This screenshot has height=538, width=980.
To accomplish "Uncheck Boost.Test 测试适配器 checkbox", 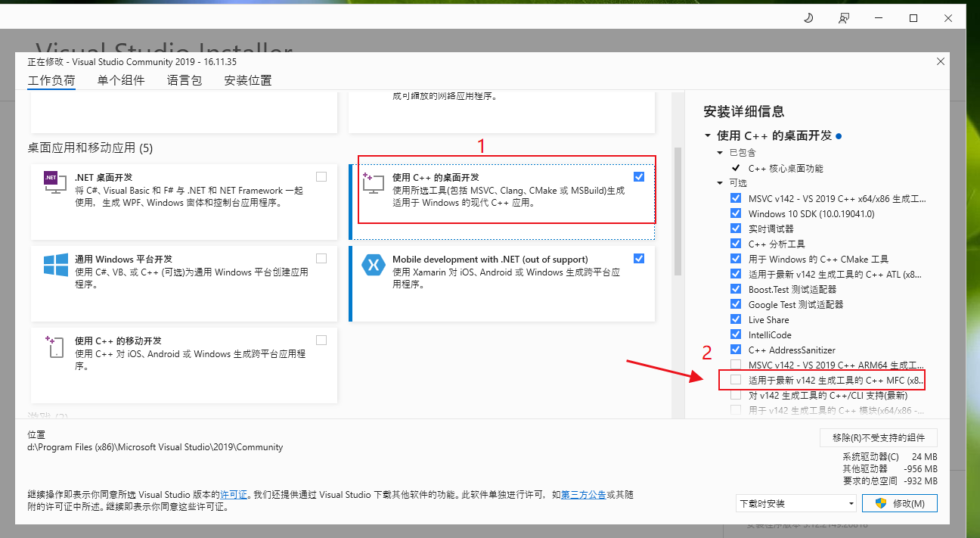I will click(736, 289).
